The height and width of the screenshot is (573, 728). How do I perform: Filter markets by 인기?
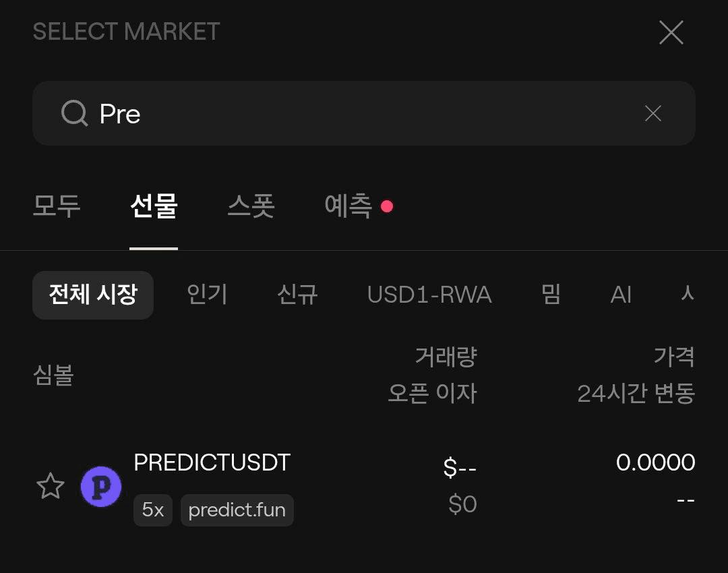coord(207,295)
